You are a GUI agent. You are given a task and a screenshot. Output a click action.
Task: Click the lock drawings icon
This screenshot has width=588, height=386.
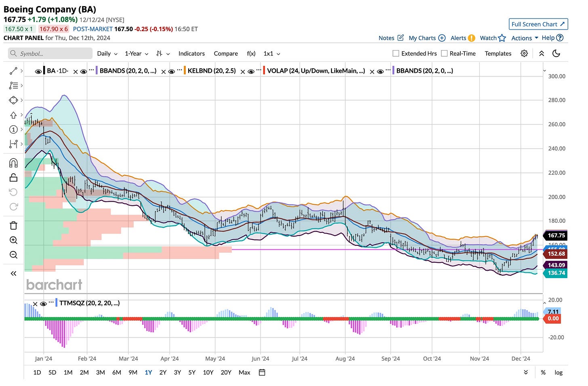click(x=13, y=177)
